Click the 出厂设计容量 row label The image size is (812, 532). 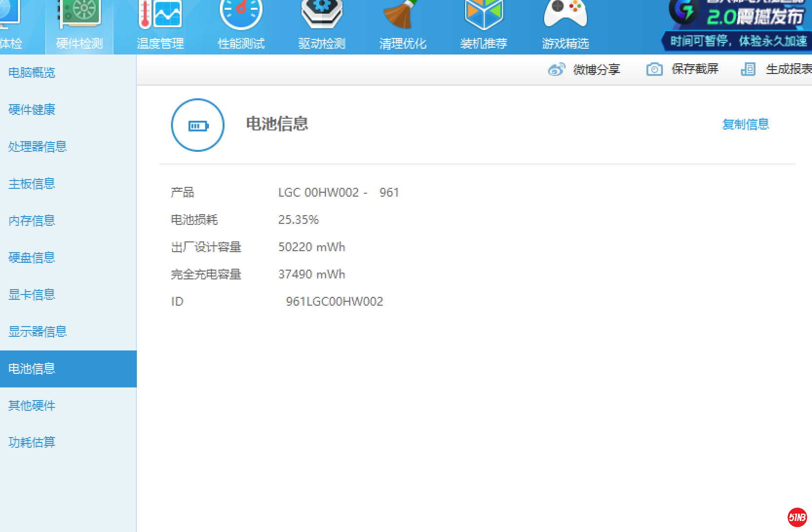pyautogui.click(x=206, y=247)
